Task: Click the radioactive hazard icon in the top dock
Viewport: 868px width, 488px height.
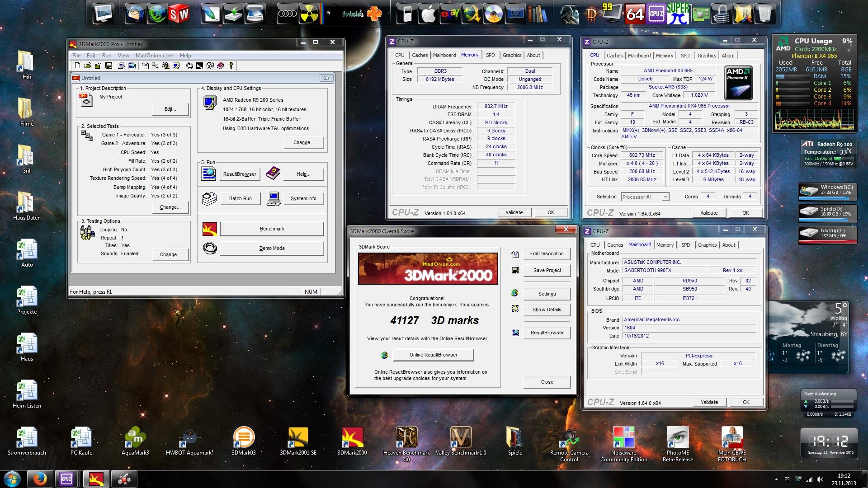Action: point(309,14)
